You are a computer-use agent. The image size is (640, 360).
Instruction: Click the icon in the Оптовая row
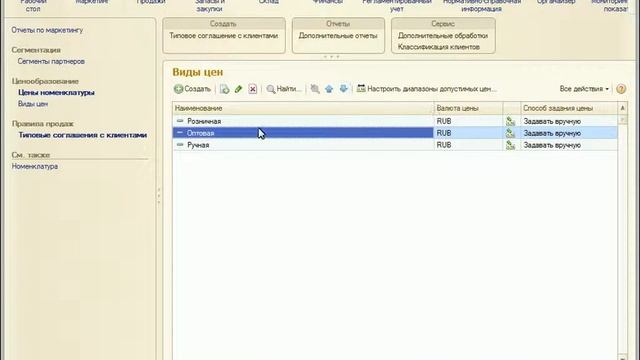coord(511,133)
